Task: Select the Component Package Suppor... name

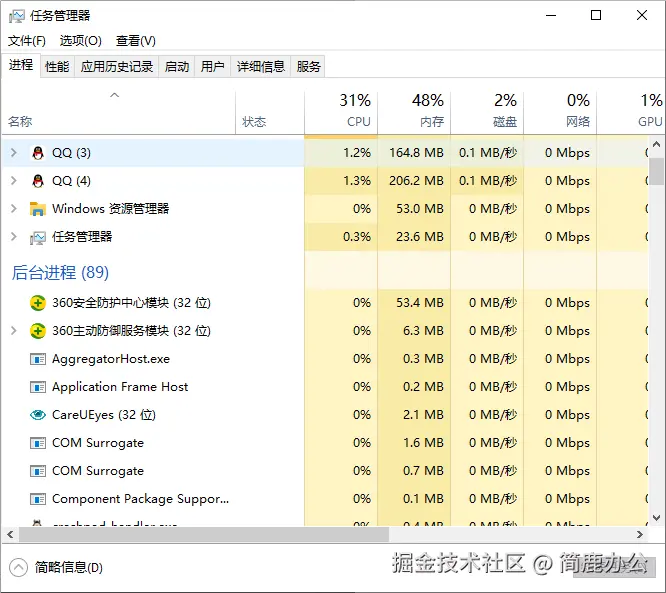Action: click(141, 499)
